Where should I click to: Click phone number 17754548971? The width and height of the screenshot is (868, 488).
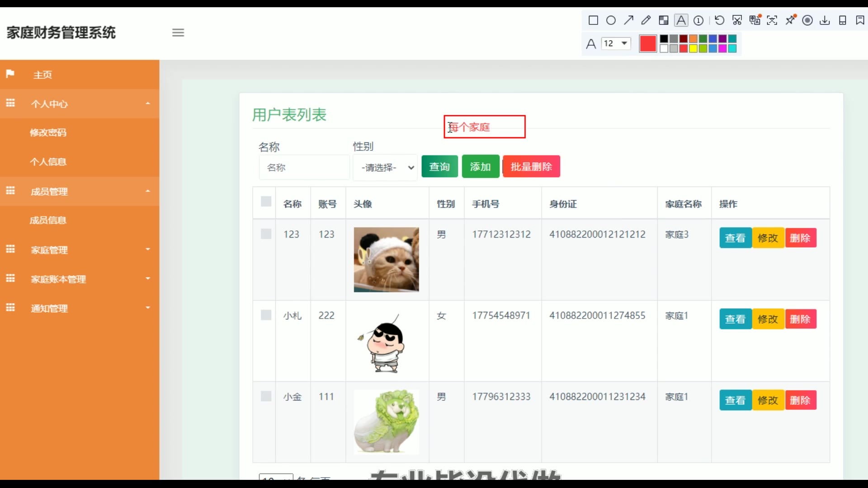[501, 315]
